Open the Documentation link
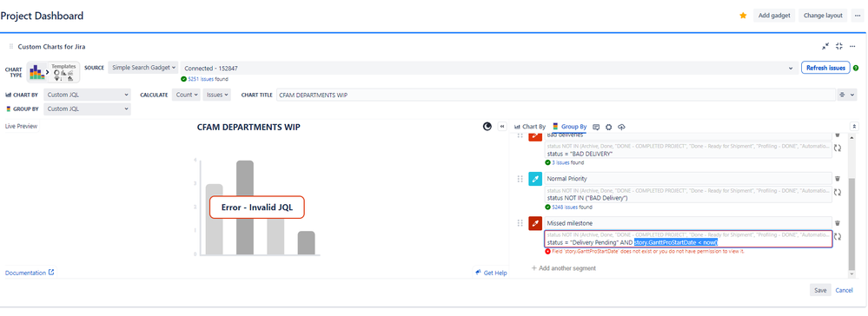868x316 pixels. [x=30, y=273]
